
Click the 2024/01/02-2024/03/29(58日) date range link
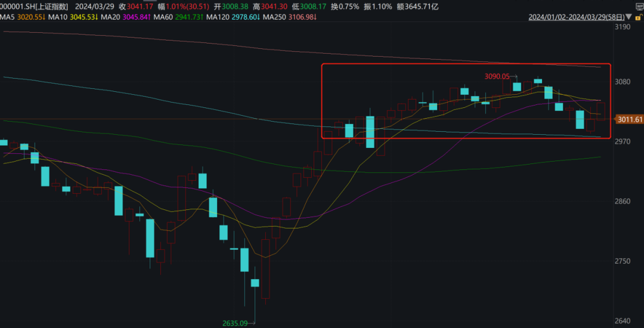(577, 17)
